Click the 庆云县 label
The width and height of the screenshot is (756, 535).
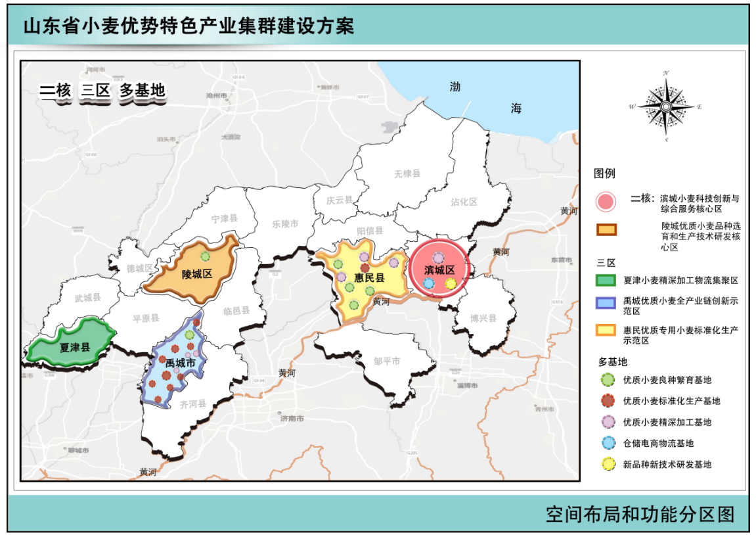click(340, 200)
